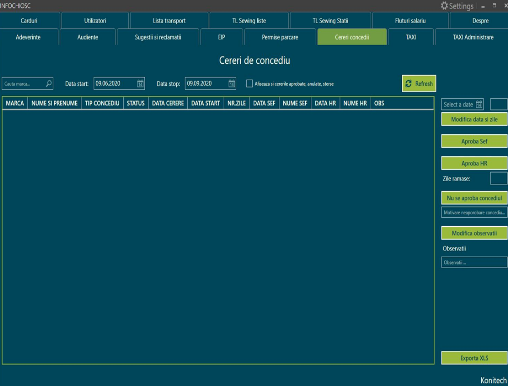Viewport: 508px width, 386px height.
Task: Sort by the STATUS column header
Action: pyautogui.click(x=136, y=103)
